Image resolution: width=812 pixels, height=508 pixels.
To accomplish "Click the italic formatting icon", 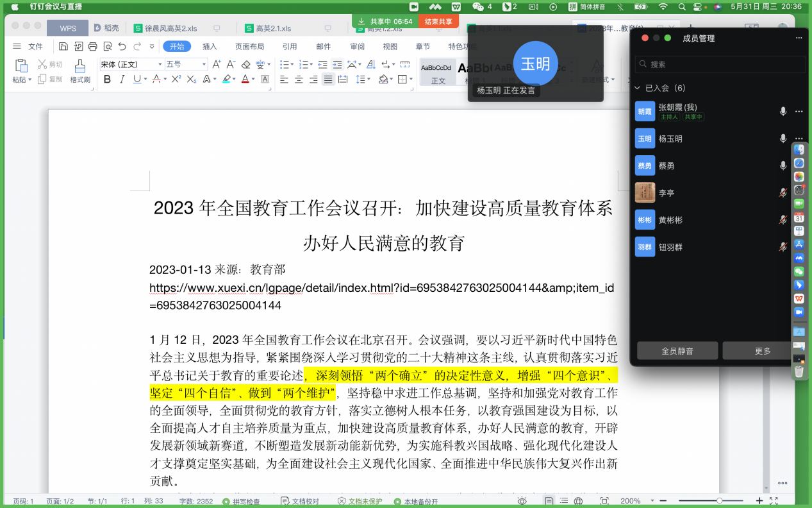I will click(122, 80).
